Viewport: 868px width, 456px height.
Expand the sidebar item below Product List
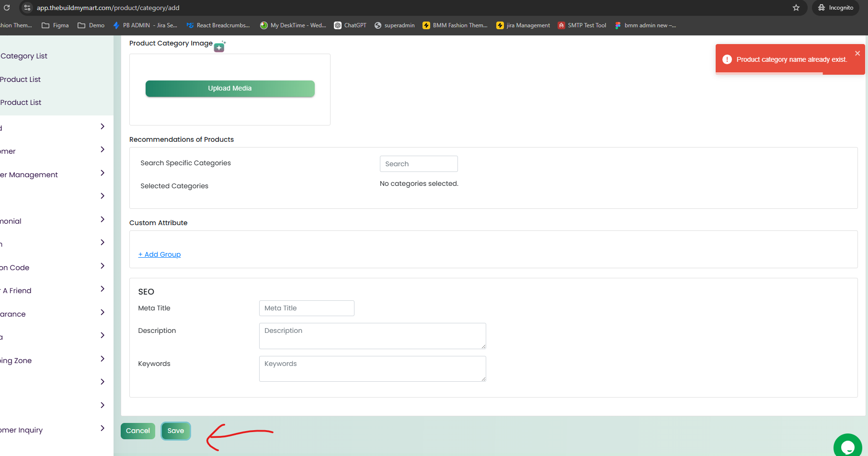[103, 126]
